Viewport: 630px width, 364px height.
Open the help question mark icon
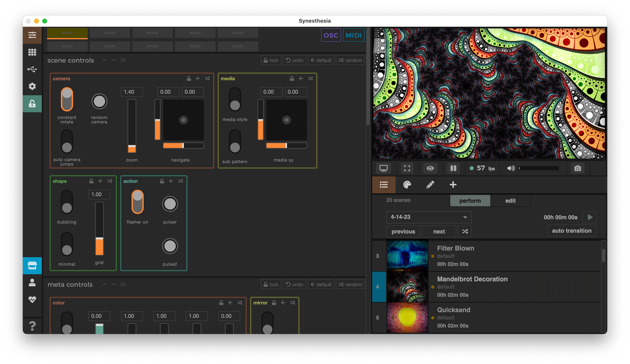pos(32,326)
